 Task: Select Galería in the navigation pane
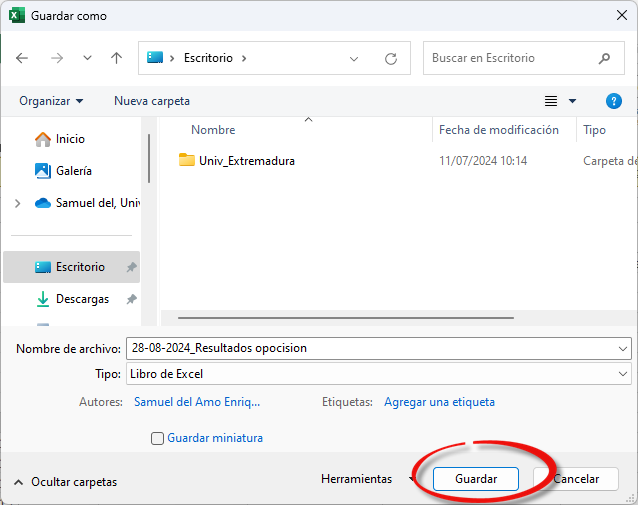click(x=63, y=171)
